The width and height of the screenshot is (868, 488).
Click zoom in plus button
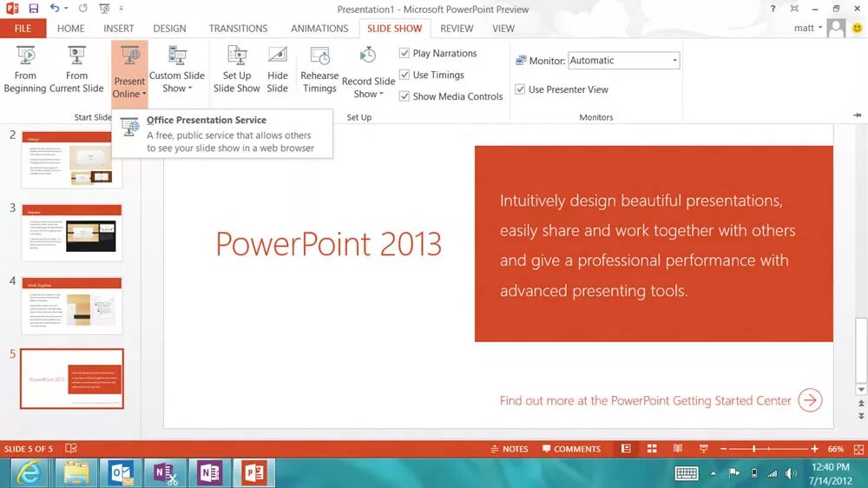point(814,449)
